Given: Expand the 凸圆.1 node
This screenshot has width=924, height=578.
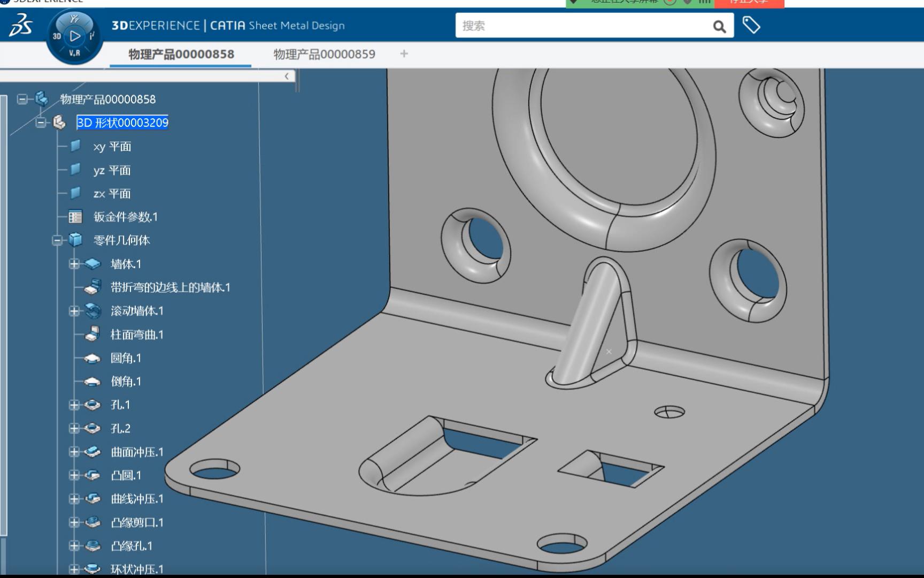Looking at the screenshot, I should (74, 475).
